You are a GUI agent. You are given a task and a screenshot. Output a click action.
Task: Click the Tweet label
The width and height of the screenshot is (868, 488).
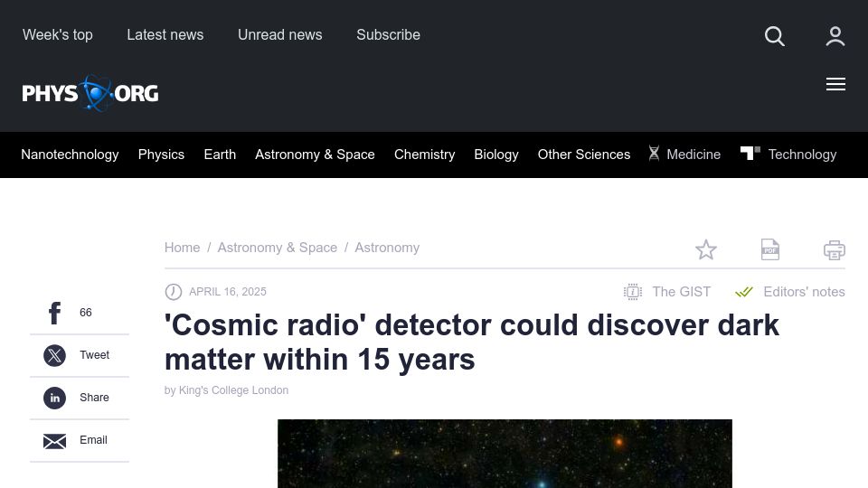click(x=95, y=355)
